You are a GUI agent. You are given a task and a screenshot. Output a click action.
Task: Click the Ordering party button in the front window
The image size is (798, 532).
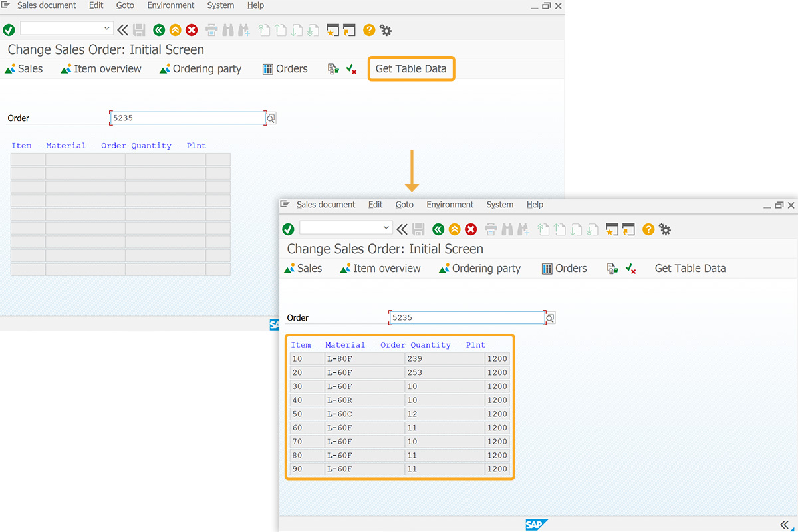(x=480, y=269)
